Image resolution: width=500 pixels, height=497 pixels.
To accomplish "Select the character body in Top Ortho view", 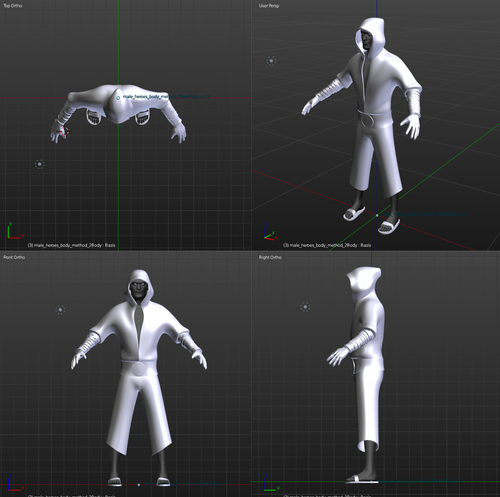I will (118, 103).
